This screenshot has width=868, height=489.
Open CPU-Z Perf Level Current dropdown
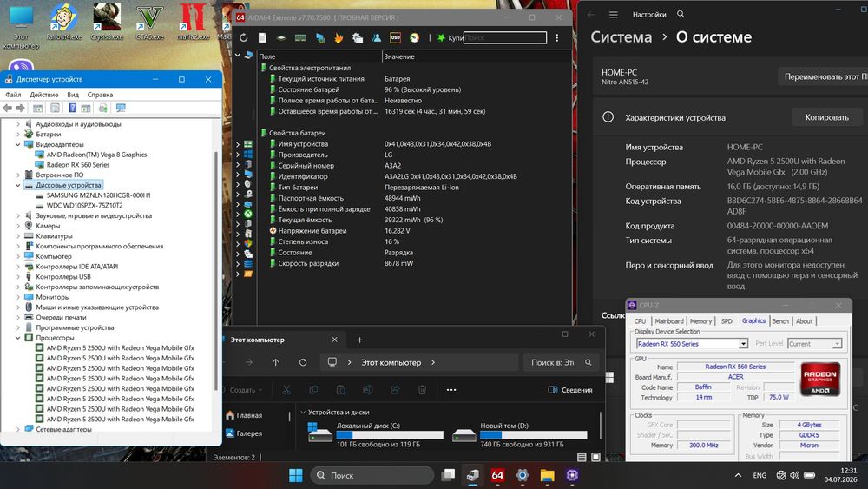[x=837, y=344]
